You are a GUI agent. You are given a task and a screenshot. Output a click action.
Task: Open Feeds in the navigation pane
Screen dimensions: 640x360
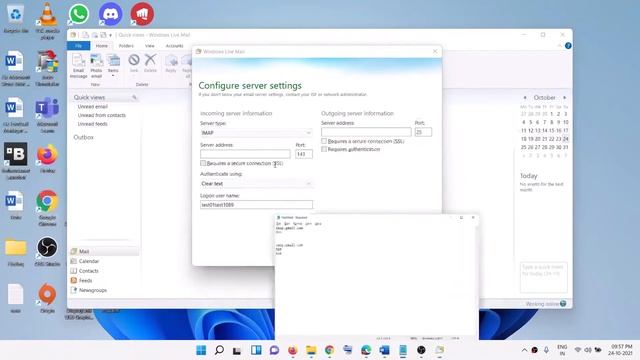(x=85, y=280)
